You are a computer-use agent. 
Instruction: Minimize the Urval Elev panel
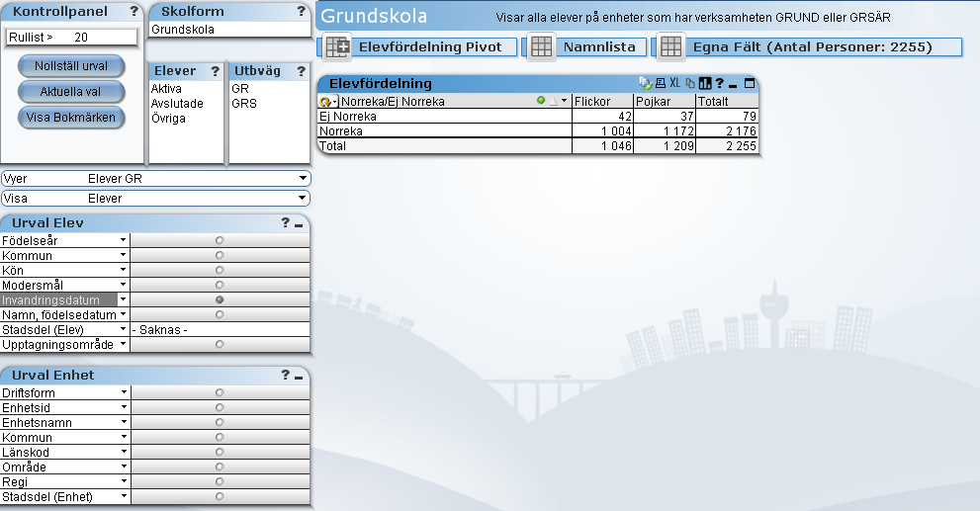tap(299, 224)
